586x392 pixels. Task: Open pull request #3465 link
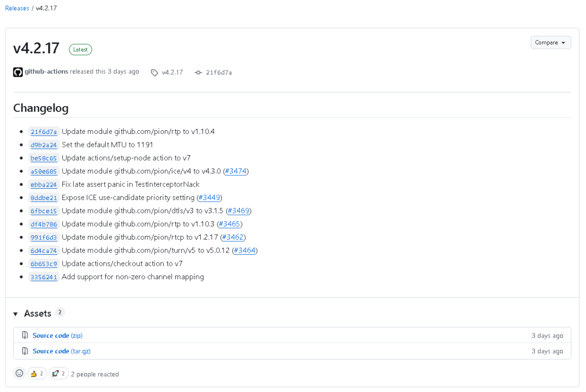click(x=230, y=224)
